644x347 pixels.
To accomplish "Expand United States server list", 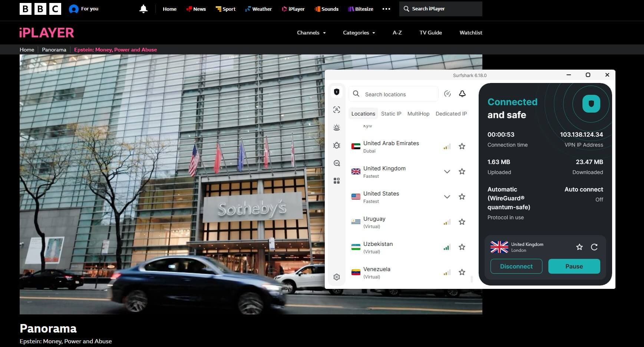I will [x=447, y=197].
